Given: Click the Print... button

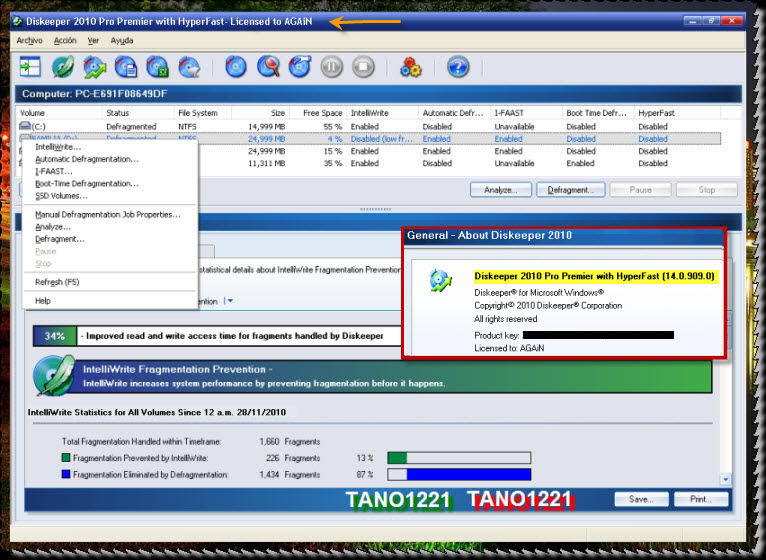Looking at the screenshot, I should [x=701, y=499].
